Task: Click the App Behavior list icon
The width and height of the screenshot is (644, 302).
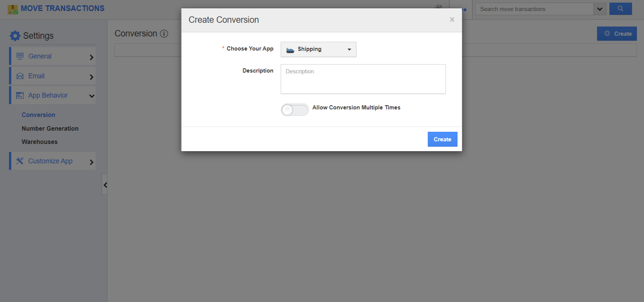Action: (20, 95)
